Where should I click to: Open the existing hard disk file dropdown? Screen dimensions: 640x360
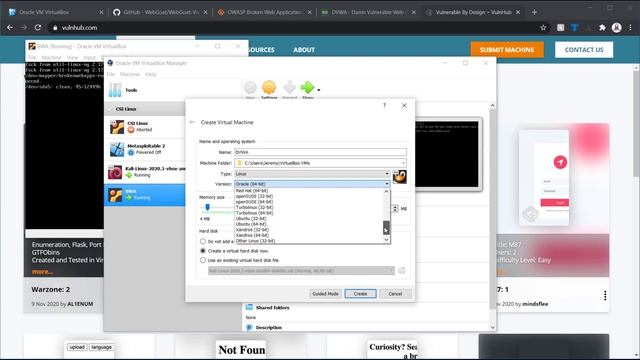point(301,271)
